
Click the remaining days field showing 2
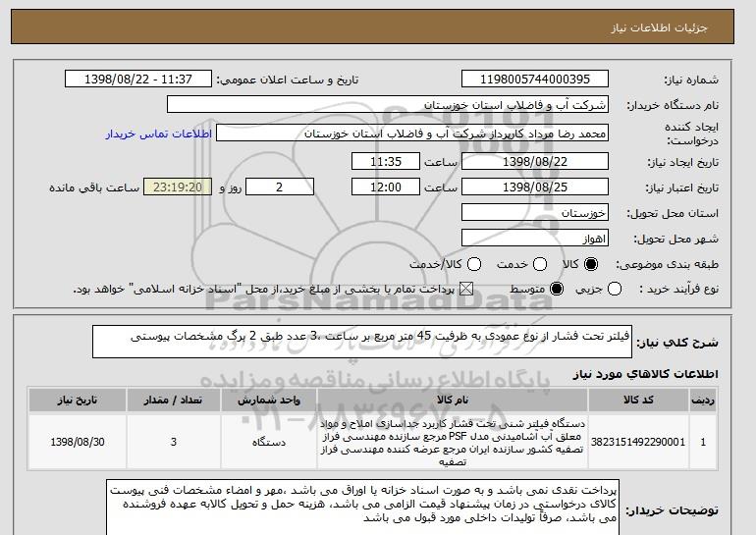(280, 187)
